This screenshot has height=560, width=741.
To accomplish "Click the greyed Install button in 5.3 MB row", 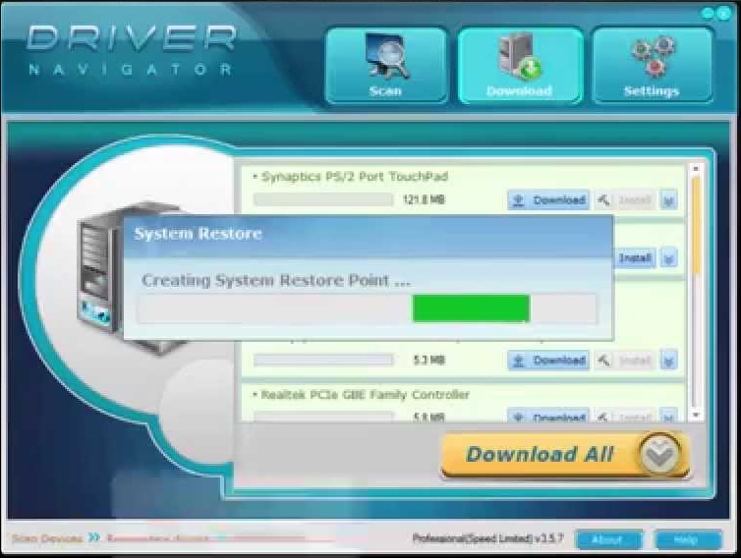I will tap(625, 361).
